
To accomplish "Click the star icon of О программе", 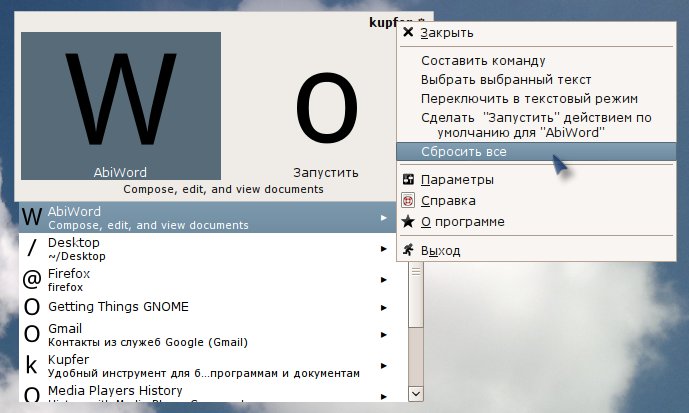I will [408, 221].
